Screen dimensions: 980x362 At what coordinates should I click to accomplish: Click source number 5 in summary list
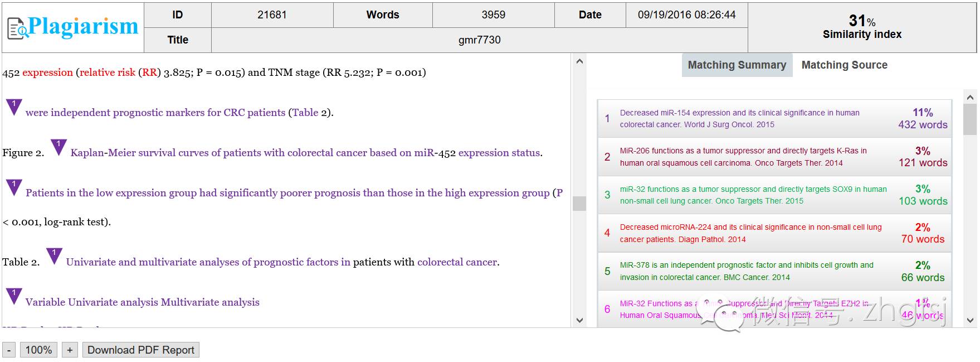(607, 271)
